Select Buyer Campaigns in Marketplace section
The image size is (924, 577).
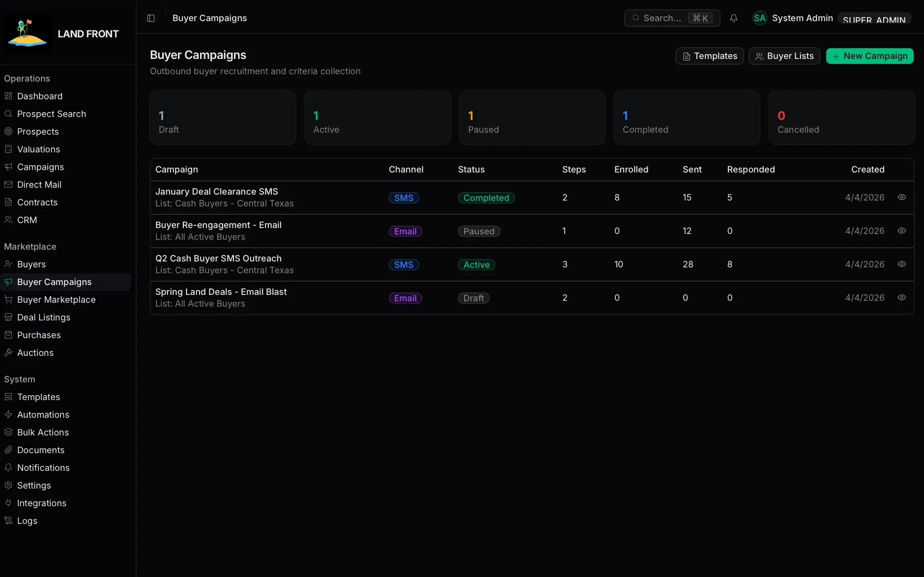(65, 282)
